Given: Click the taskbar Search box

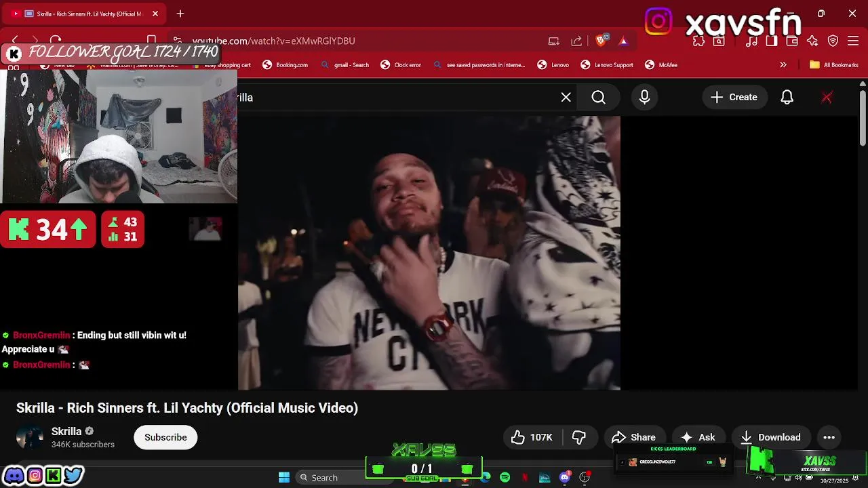Looking at the screenshot, I should click(330, 477).
